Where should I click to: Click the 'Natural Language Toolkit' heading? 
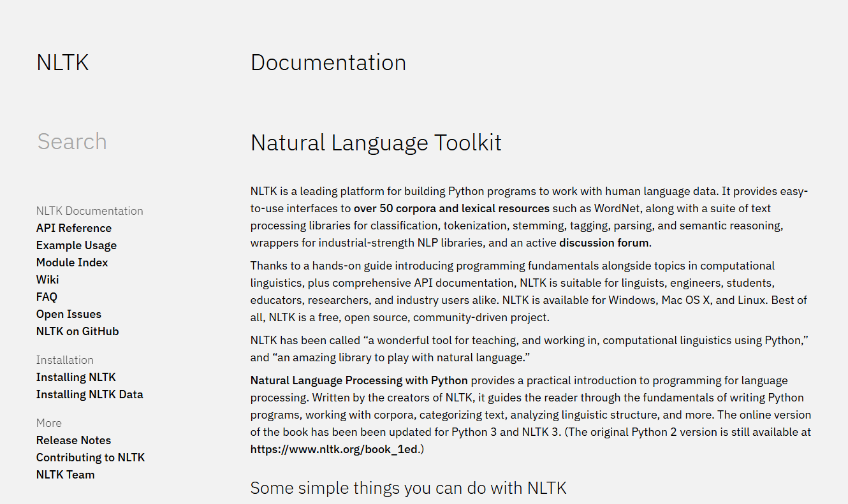[x=376, y=143]
